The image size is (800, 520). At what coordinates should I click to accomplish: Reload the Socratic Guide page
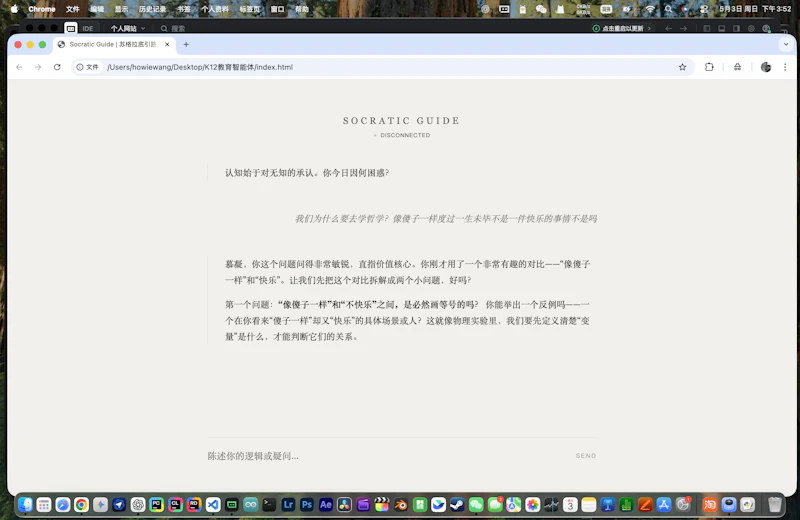click(57, 67)
